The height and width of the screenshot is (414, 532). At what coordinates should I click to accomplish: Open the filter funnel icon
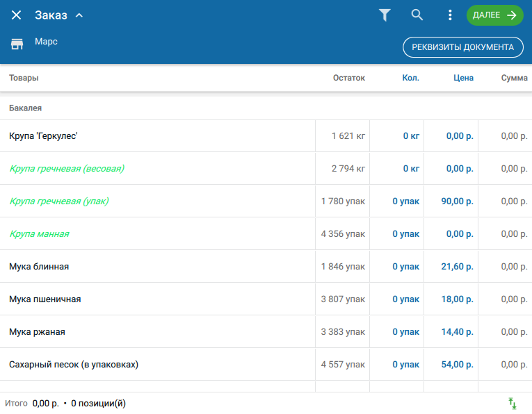tap(385, 15)
